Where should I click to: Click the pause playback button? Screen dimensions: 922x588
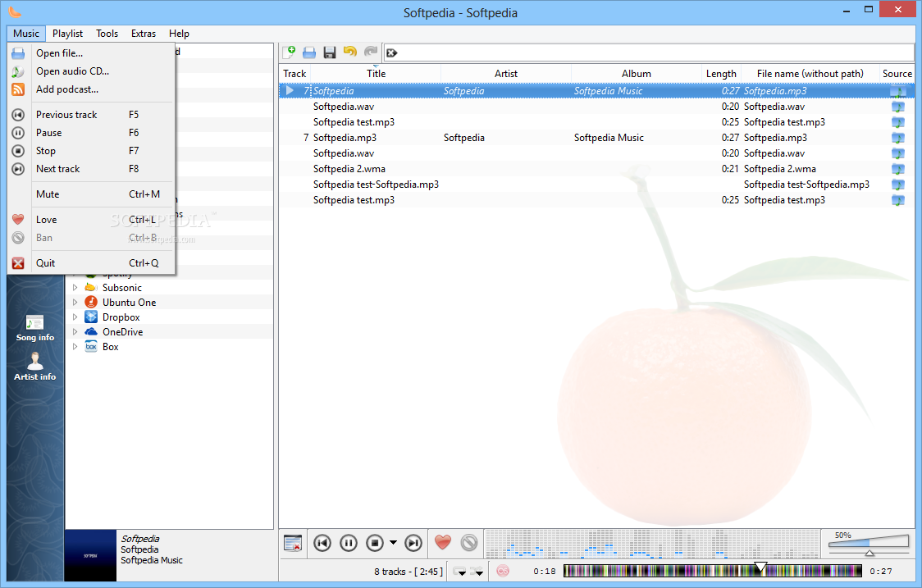[x=349, y=544]
